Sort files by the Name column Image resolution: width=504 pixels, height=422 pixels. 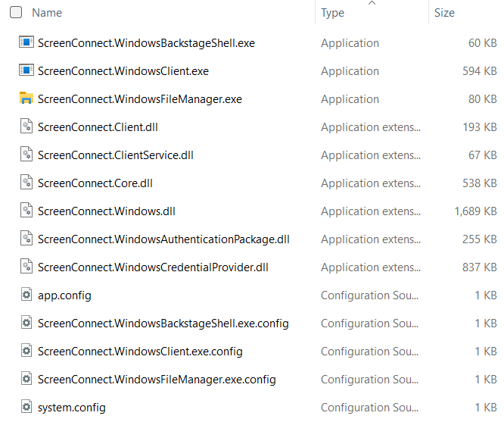47,13
